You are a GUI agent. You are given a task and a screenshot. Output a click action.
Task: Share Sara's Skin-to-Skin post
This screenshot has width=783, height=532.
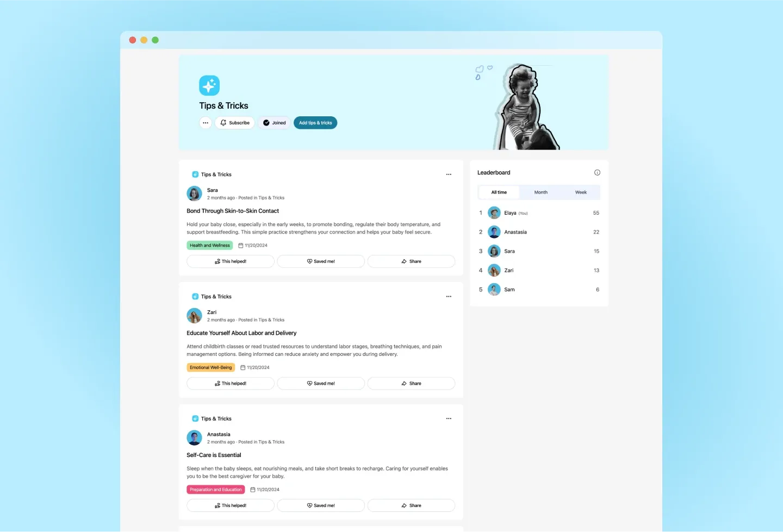coord(411,261)
